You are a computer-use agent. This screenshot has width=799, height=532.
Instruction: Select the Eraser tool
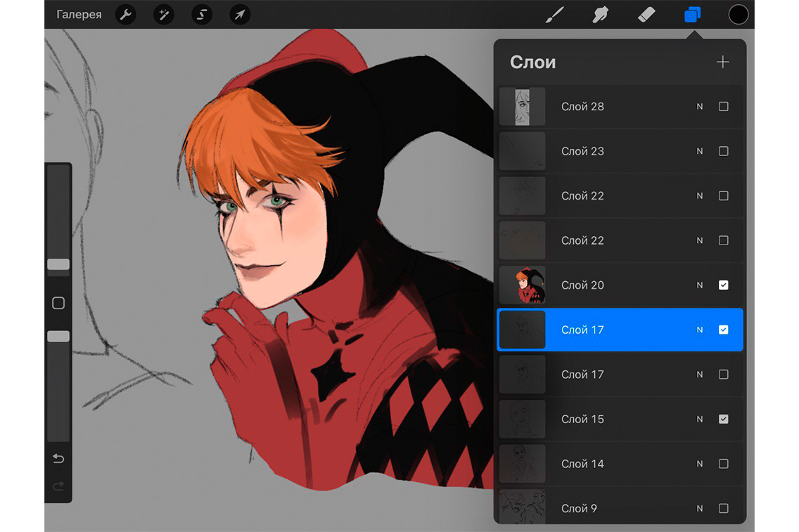646,14
